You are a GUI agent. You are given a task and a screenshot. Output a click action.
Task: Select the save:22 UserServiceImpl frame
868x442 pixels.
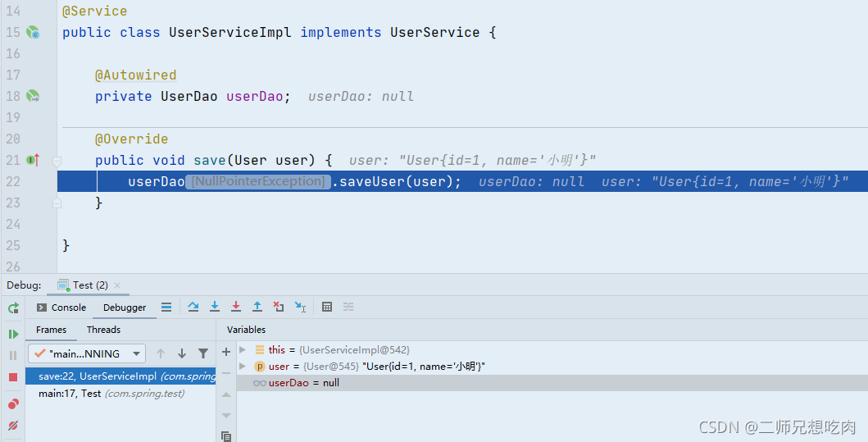(x=120, y=376)
